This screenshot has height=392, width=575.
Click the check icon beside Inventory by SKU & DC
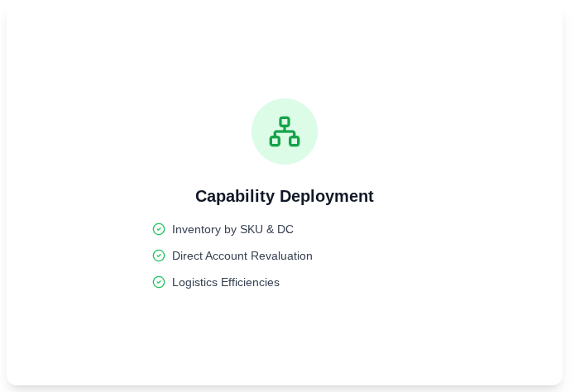click(x=159, y=229)
